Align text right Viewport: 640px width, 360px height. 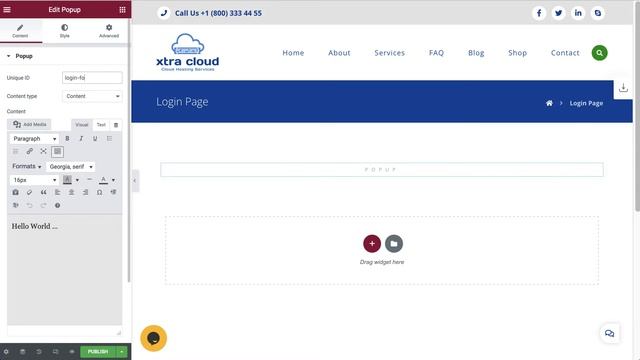(x=85, y=192)
